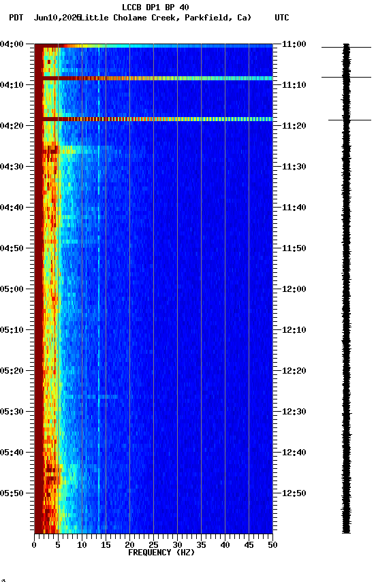Click the 30 Hz frequency axis label
The height and width of the screenshot is (588, 376).
[x=177, y=545]
